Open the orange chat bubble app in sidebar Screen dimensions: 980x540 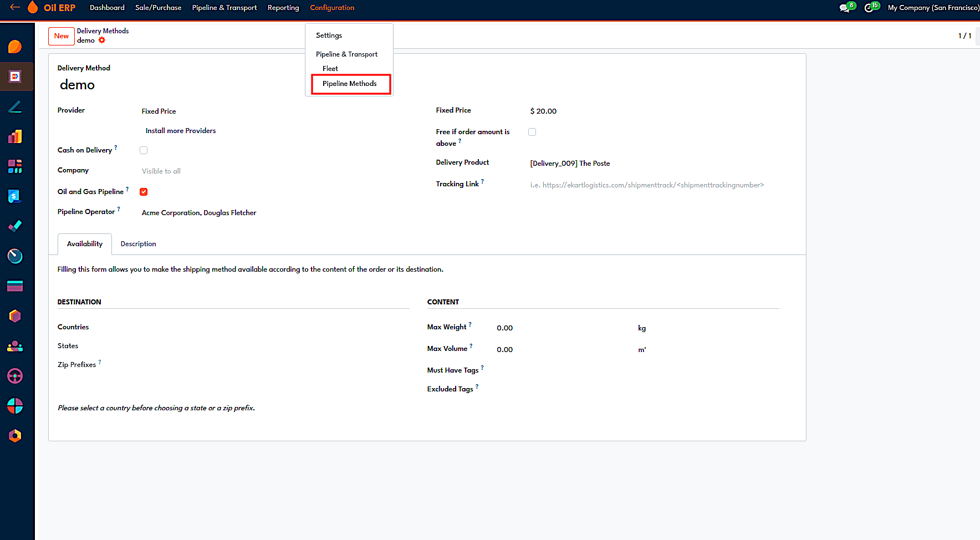pyautogui.click(x=15, y=47)
